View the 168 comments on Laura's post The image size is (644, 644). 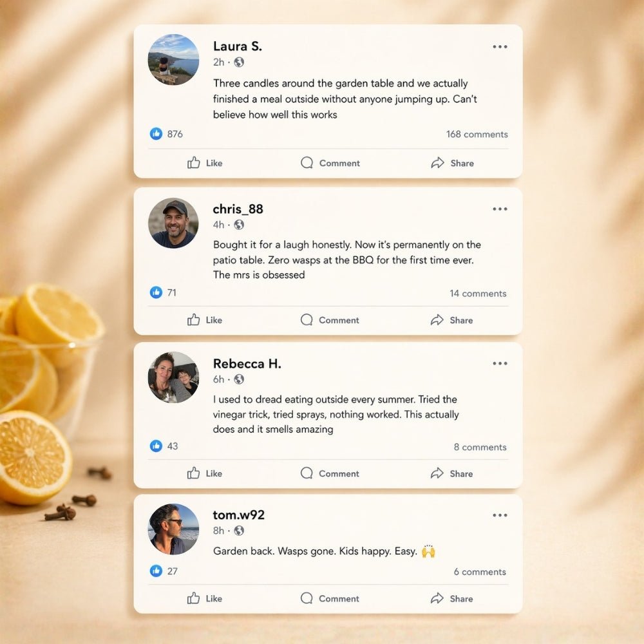pyautogui.click(x=477, y=135)
